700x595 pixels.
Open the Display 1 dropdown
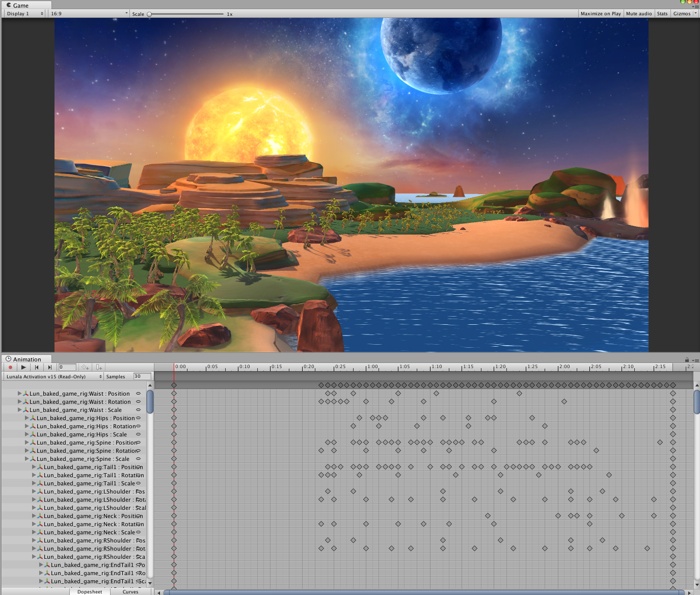(x=25, y=14)
